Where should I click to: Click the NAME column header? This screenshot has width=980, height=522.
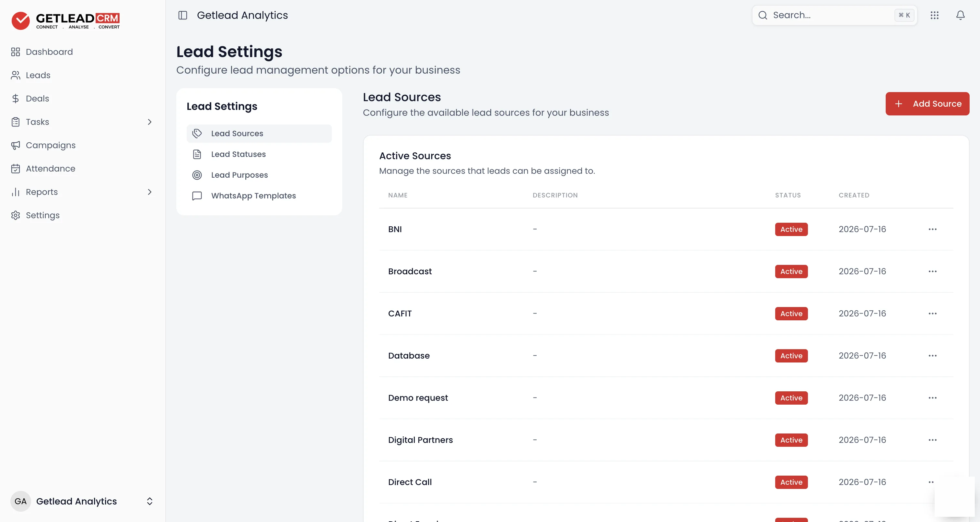point(398,195)
